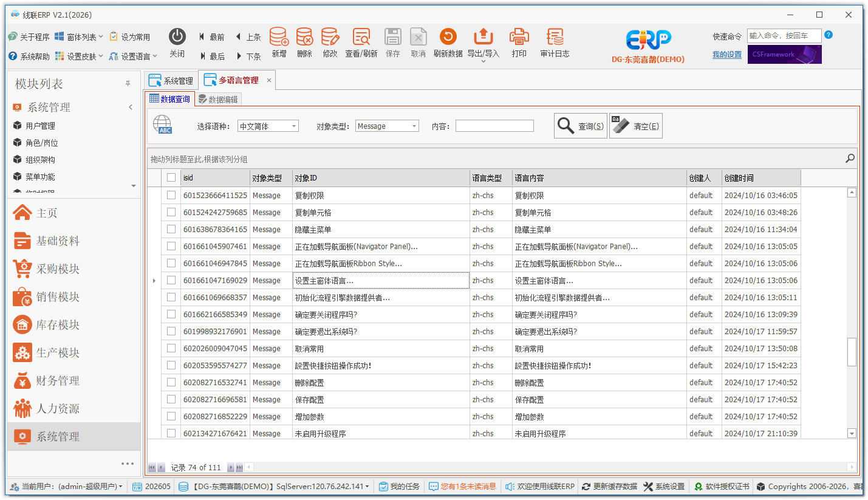The width and height of the screenshot is (868, 500).
Task: Check the row for 删除配置
Action: click(x=171, y=382)
